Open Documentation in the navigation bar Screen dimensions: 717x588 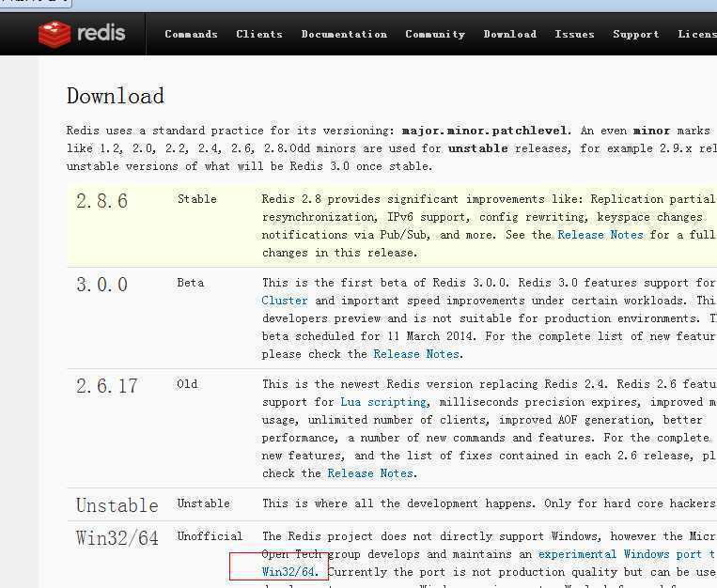[x=344, y=35]
